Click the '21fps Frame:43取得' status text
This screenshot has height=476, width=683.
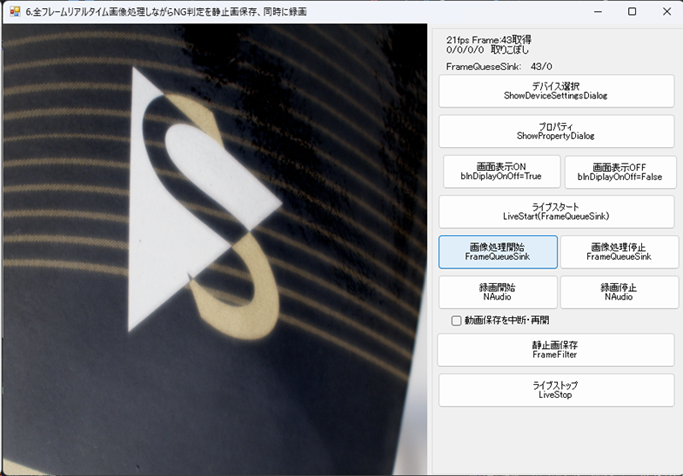coord(488,40)
